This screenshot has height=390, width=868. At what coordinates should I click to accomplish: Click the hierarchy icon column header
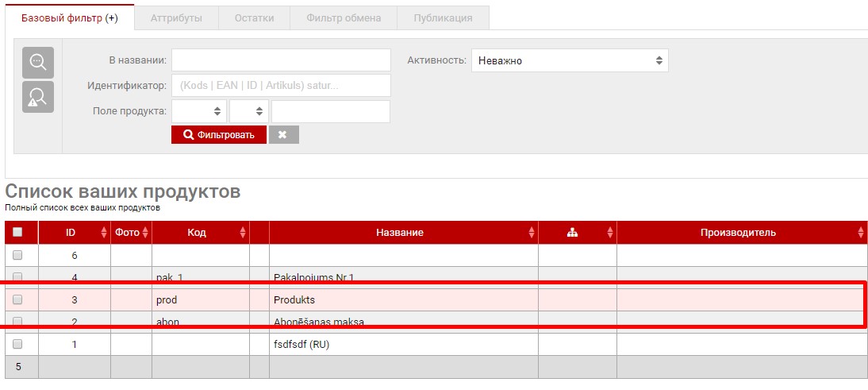click(572, 233)
